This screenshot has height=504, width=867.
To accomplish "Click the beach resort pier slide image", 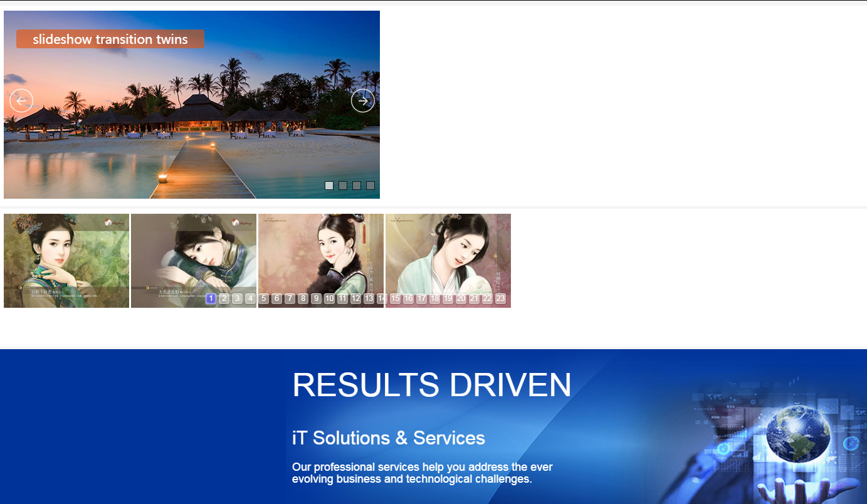I will pos(192,105).
